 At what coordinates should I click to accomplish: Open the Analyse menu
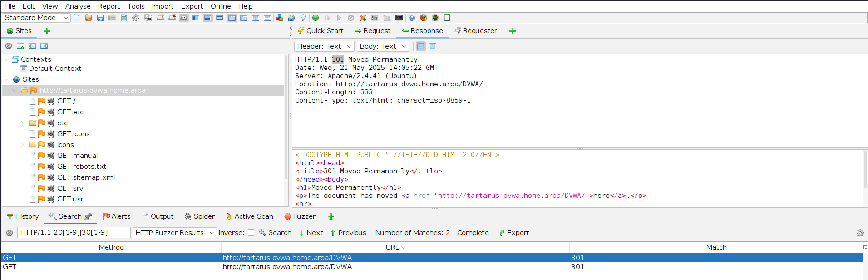pyautogui.click(x=78, y=6)
